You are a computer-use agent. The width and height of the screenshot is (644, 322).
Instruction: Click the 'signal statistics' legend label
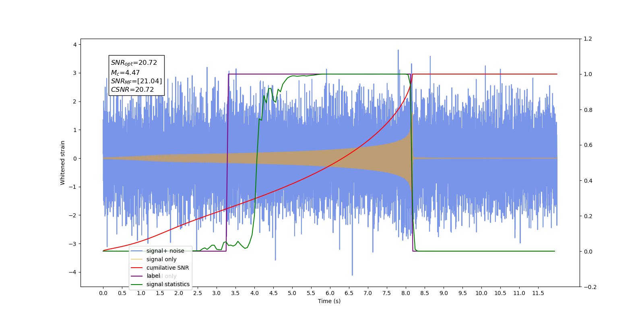click(x=168, y=284)
